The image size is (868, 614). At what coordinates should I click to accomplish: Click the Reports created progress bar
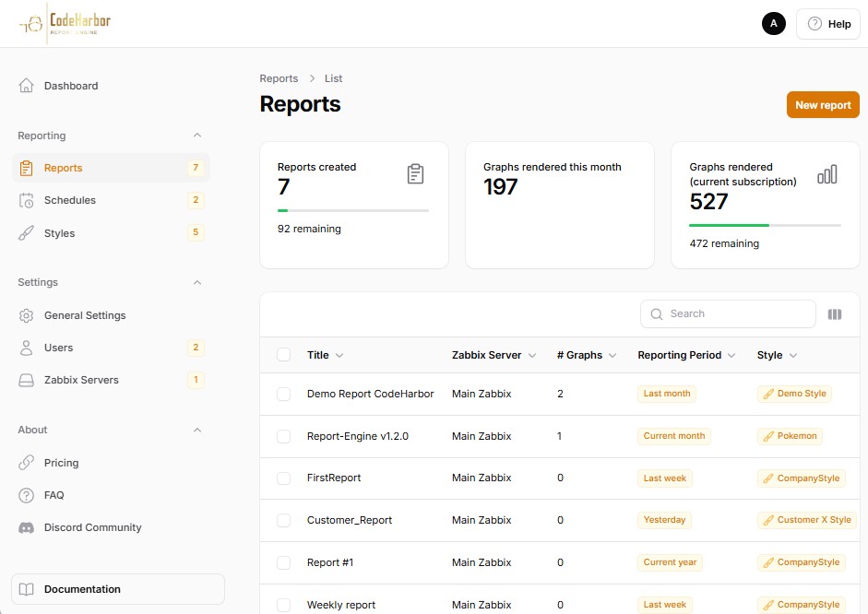[x=353, y=210]
